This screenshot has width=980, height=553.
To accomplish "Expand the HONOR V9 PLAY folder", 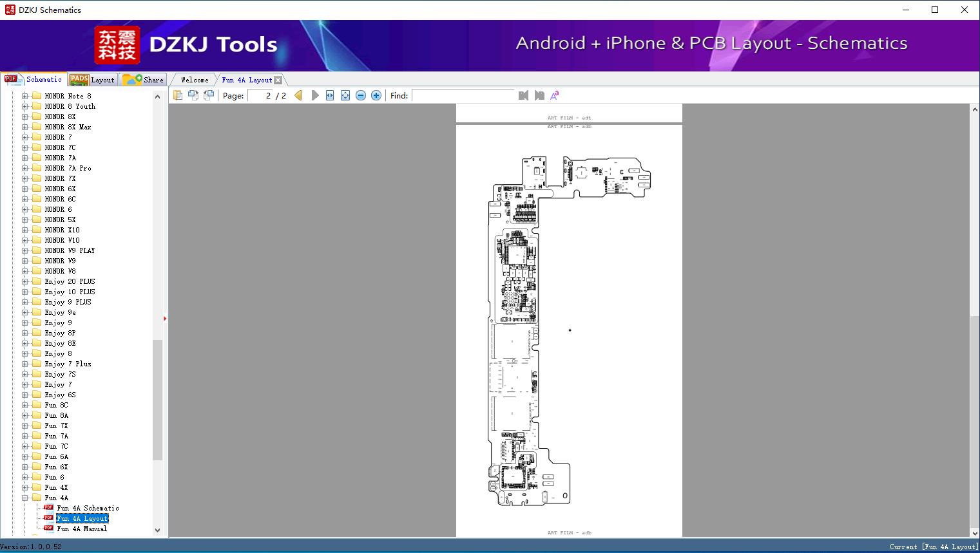I will coord(25,250).
